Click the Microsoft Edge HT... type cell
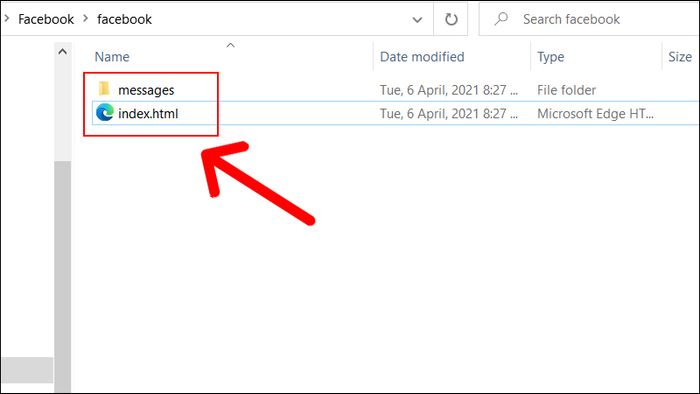Image resolution: width=700 pixels, height=394 pixels. pyautogui.click(x=595, y=114)
